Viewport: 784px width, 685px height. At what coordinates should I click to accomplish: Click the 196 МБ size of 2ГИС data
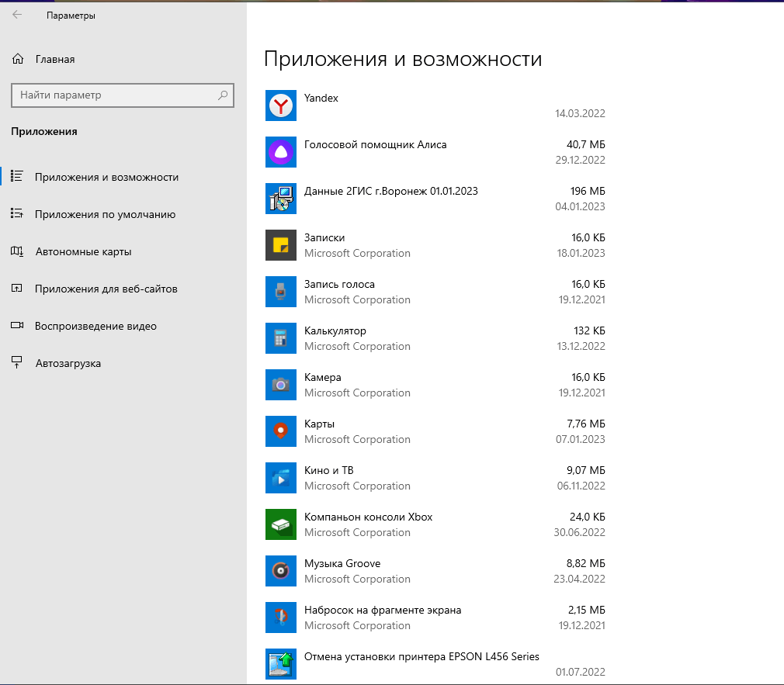(x=588, y=191)
